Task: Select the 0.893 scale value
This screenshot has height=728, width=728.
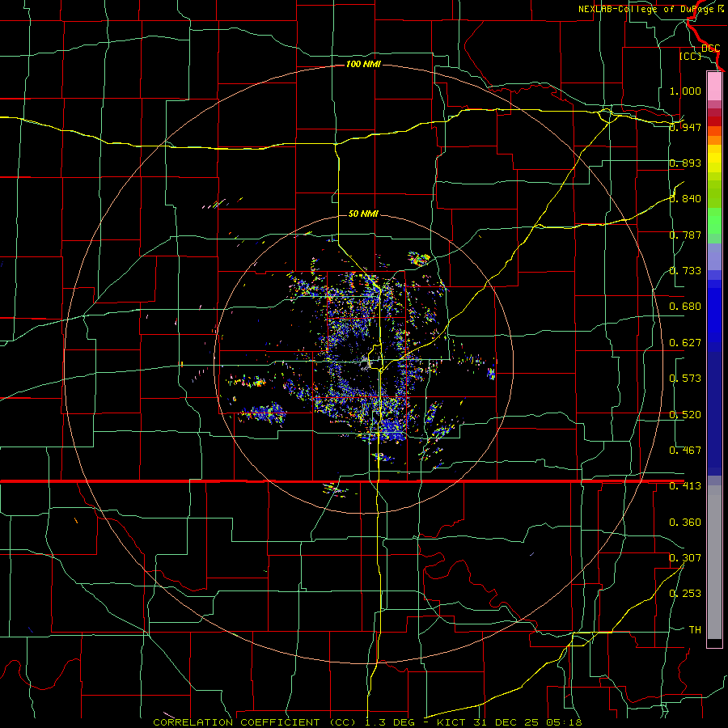Action: 685,163
